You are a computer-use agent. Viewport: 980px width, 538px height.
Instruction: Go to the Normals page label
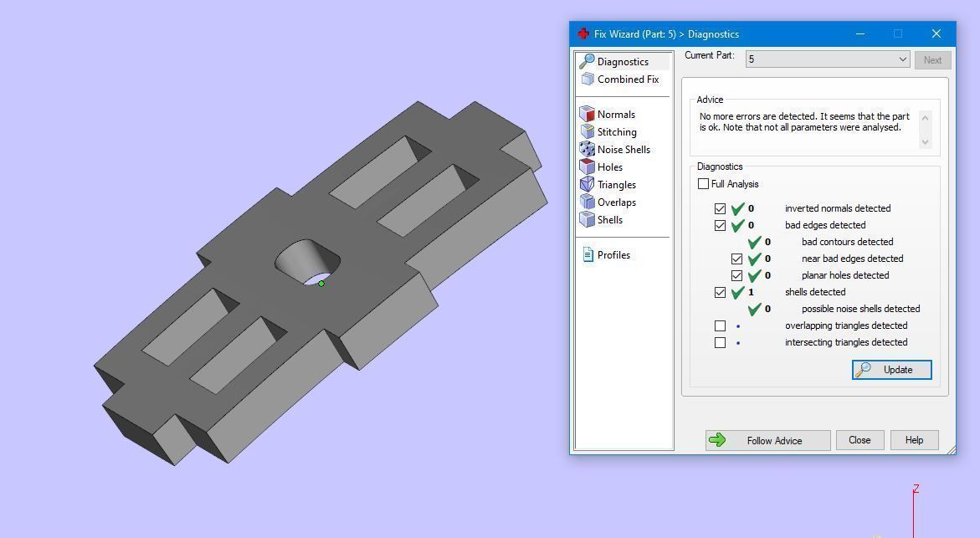(x=616, y=115)
